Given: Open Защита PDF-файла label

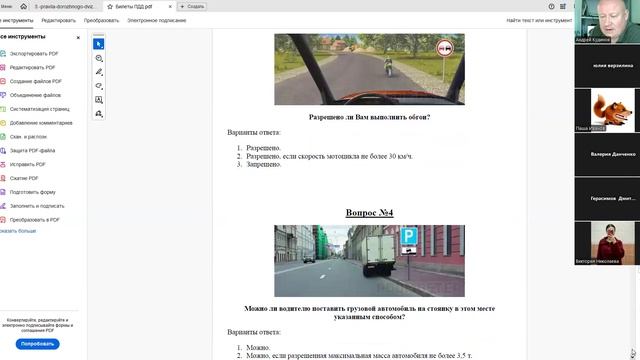Looking at the screenshot, I should (x=32, y=151).
